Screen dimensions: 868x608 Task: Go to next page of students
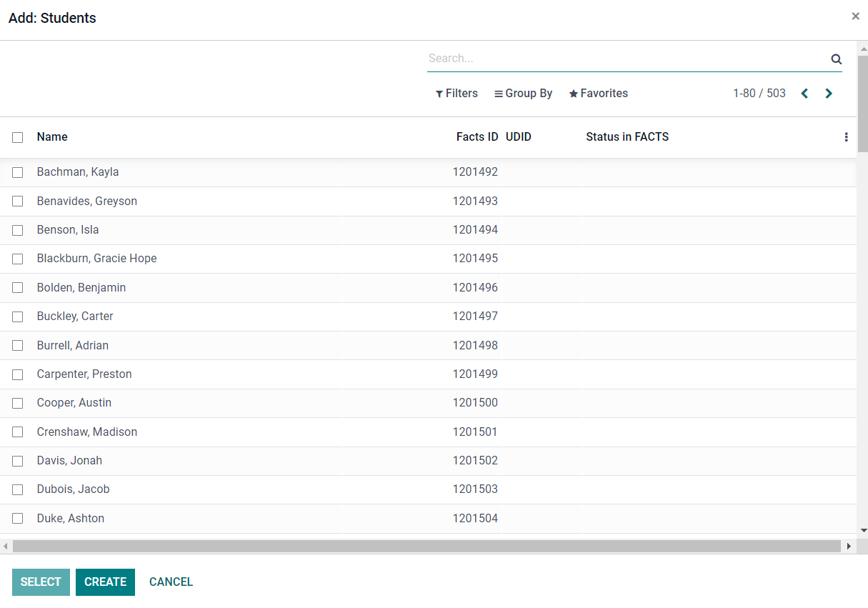(x=829, y=94)
